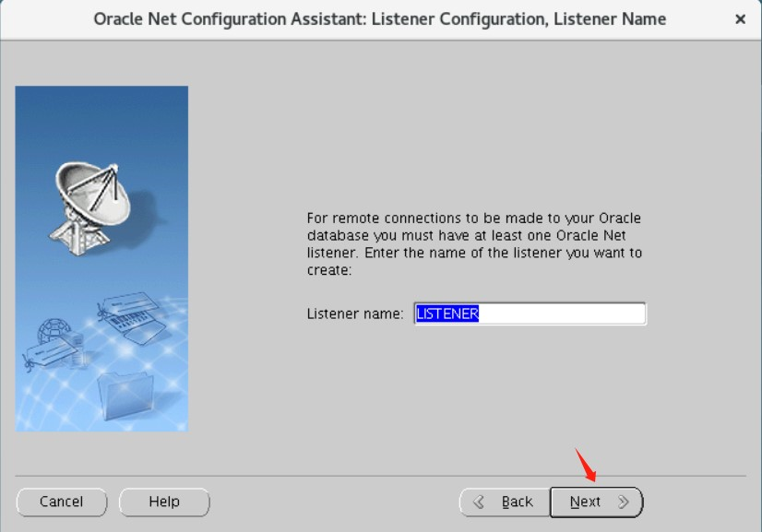This screenshot has width=762, height=532.
Task: Click the Next button
Action: (x=596, y=502)
